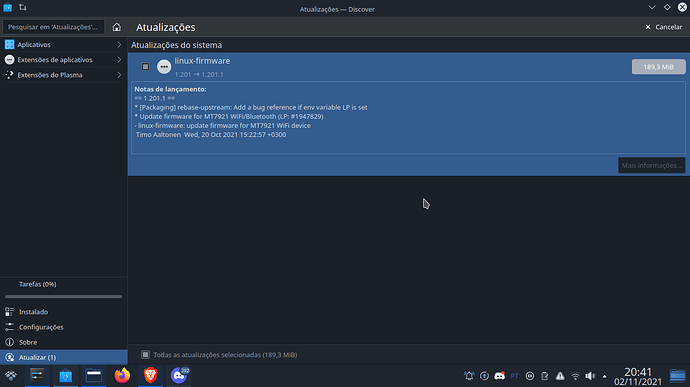Viewport: 690px width, 387px height.
Task: Click the Cancelar button
Action: (664, 27)
